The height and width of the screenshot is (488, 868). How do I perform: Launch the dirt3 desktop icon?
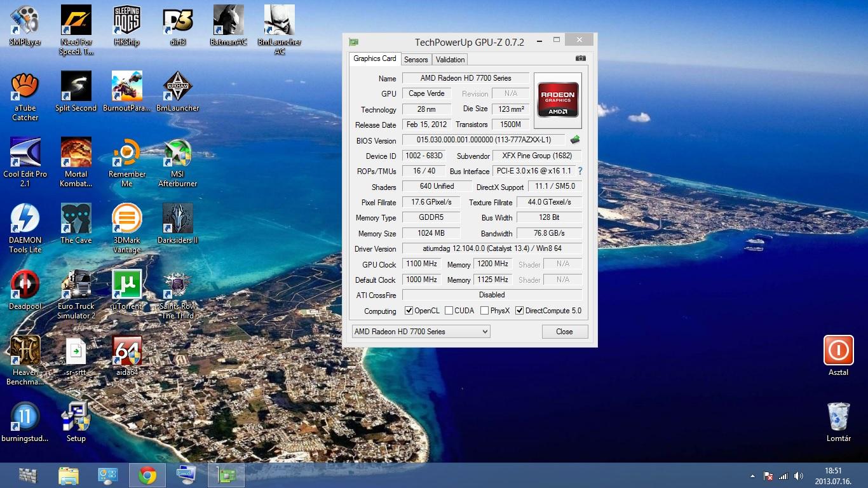[x=178, y=25]
